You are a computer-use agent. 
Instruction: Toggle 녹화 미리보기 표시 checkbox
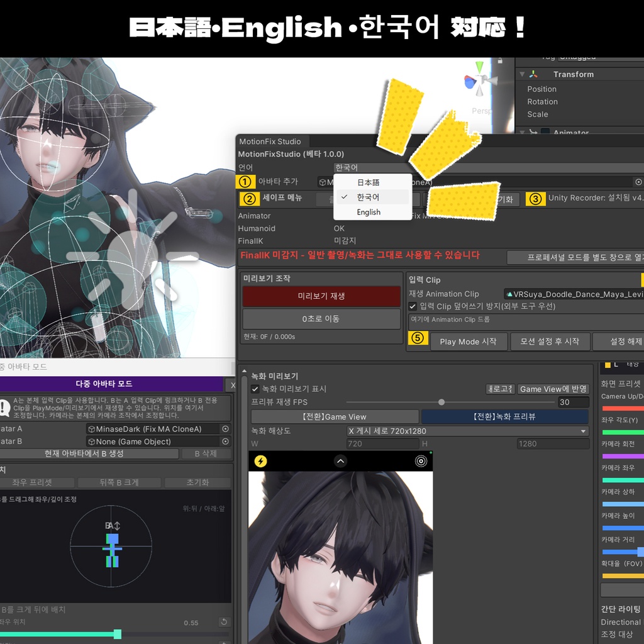[255, 389]
